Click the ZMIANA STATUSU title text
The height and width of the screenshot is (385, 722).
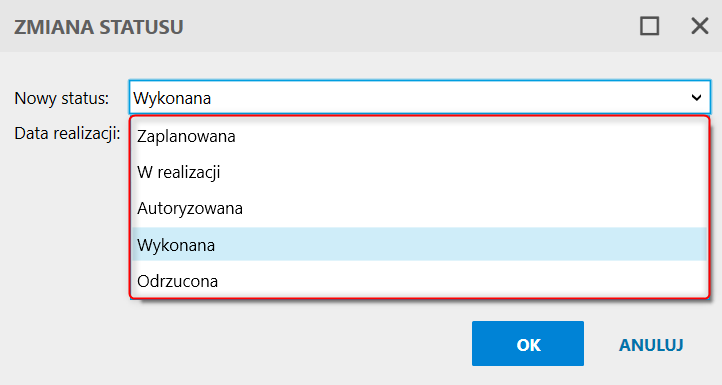pyautogui.click(x=99, y=27)
